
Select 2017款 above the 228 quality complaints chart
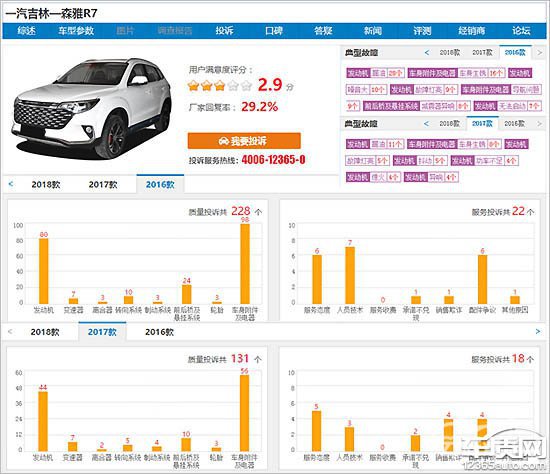(103, 185)
